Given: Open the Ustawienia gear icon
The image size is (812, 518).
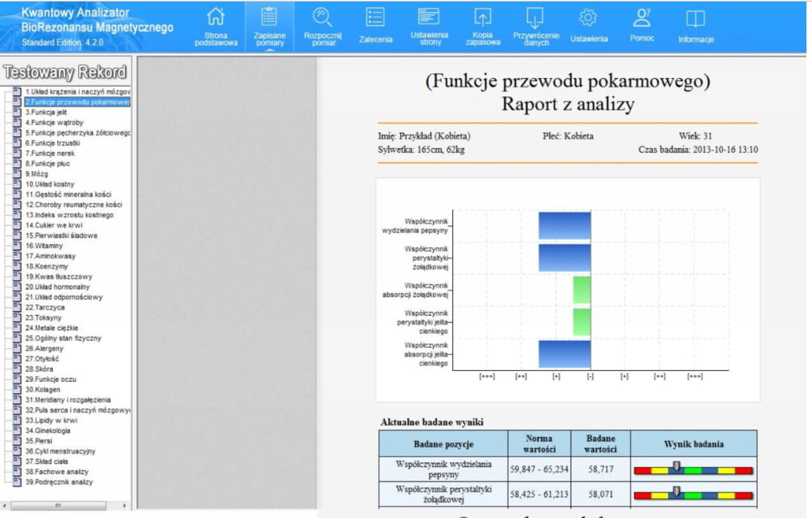Looking at the screenshot, I should 588,18.
